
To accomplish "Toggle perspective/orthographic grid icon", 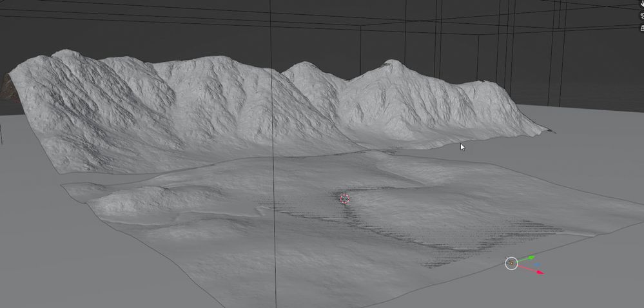I will pyautogui.click(x=641, y=28).
